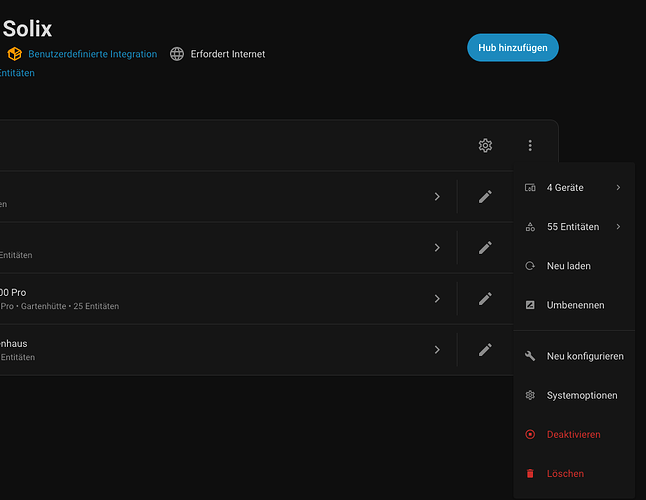Click the pencil icon on the '00 Pro' row
Screen dimensions: 646x500
(x=485, y=298)
